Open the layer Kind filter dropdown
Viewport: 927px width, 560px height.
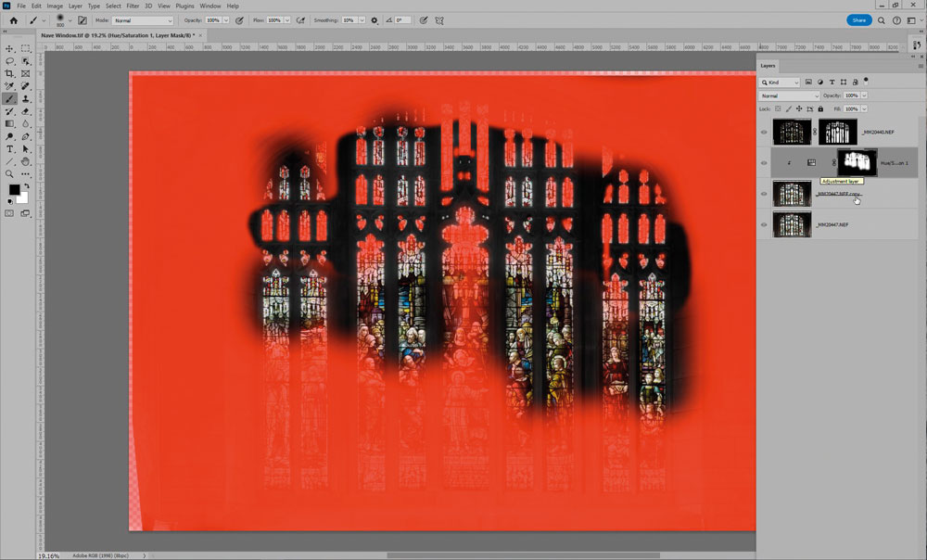(x=780, y=83)
